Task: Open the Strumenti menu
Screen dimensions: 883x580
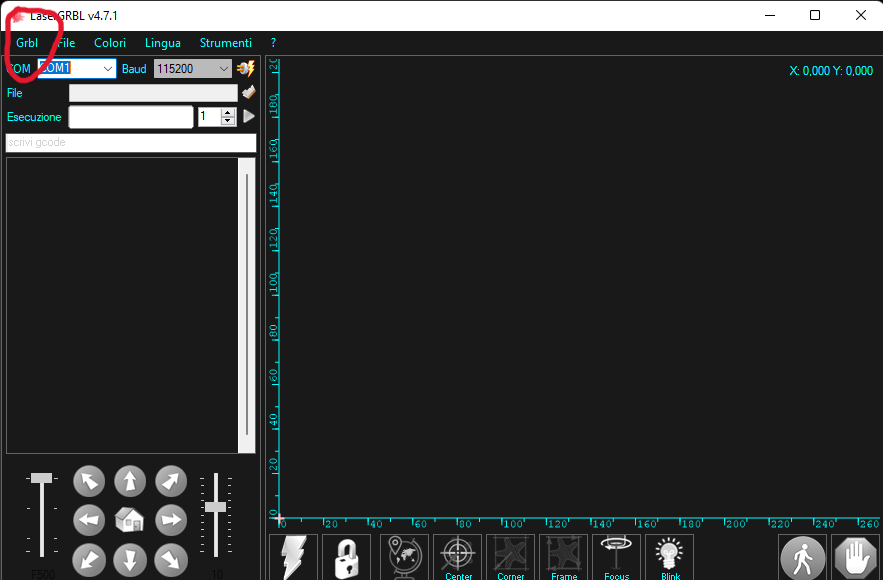Action: pyautogui.click(x=225, y=43)
